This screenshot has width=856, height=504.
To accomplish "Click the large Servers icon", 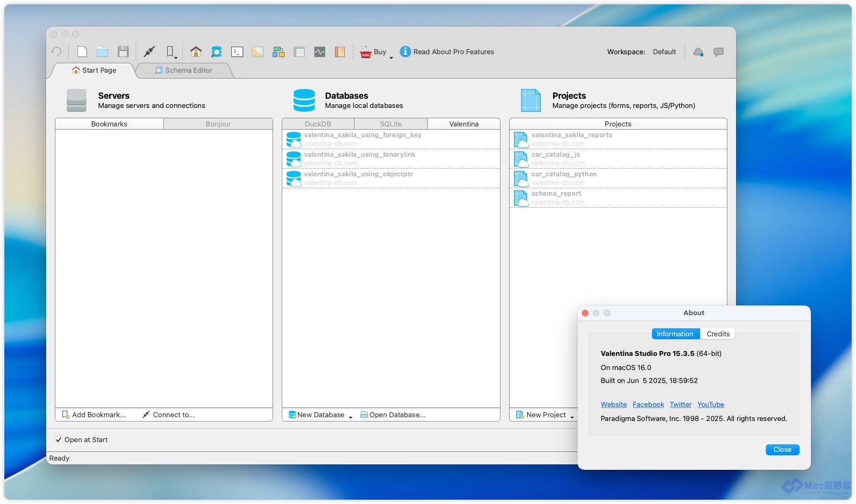I will pyautogui.click(x=77, y=100).
